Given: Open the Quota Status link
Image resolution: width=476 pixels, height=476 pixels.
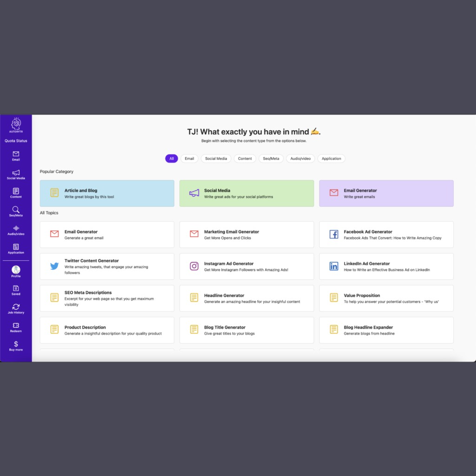Looking at the screenshot, I should click(16, 141).
